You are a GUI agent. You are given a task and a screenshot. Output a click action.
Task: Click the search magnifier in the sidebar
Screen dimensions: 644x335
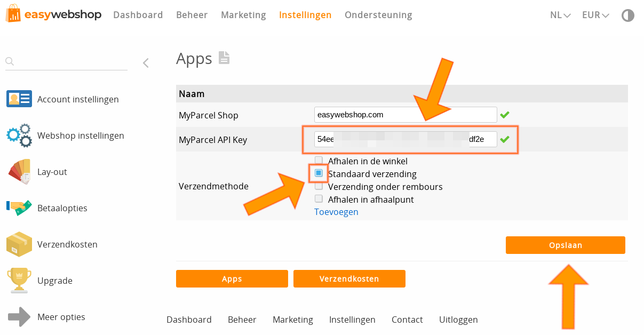click(10, 61)
